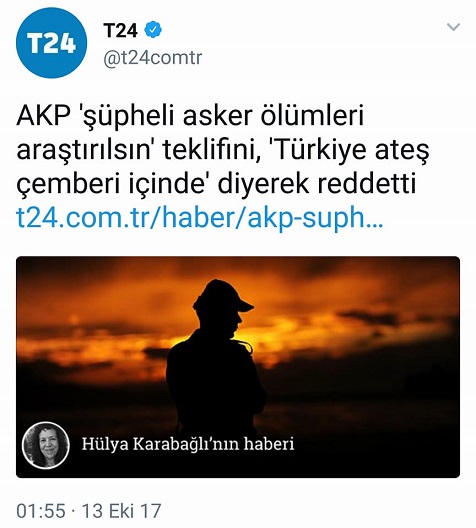
Task: Click the blue verified badge next to T24
Action: [x=153, y=30]
